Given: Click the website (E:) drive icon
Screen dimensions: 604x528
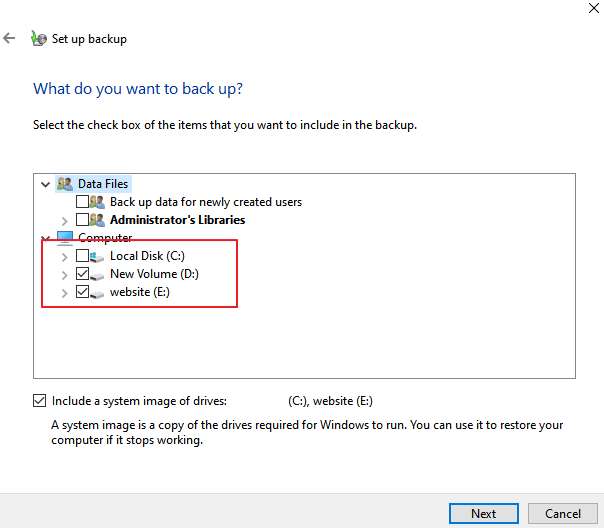Looking at the screenshot, I should tap(98, 292).
